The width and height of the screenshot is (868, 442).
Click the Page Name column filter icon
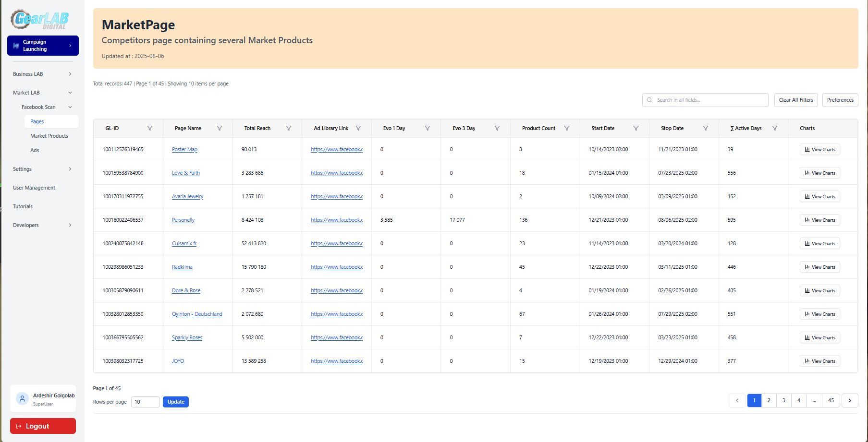220,128
